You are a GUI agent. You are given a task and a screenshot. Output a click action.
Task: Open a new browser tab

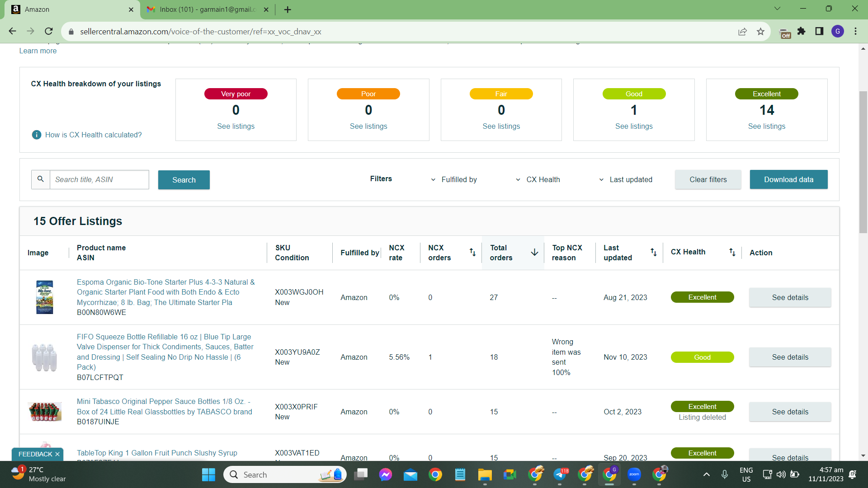click(x=288, y=9)
